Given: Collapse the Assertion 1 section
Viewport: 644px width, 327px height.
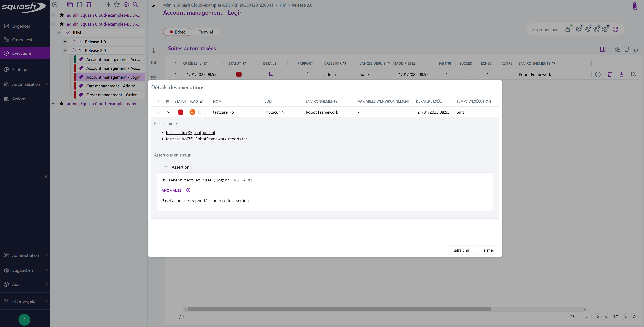Looking at the screenshot, I should pos(167,167).
